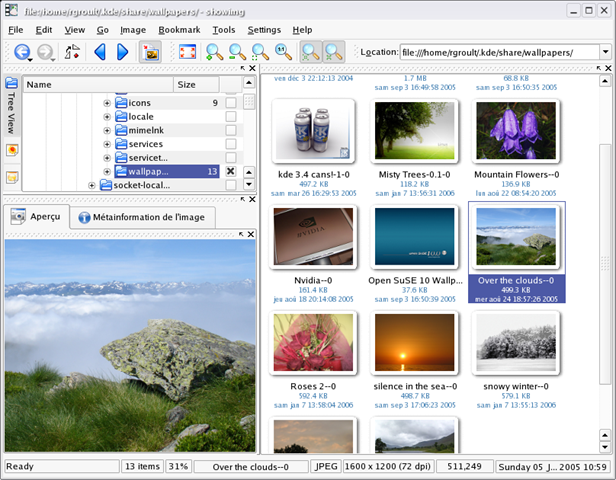
Task: Open the Location field dropdown arrow
Action: coord(606,52)
